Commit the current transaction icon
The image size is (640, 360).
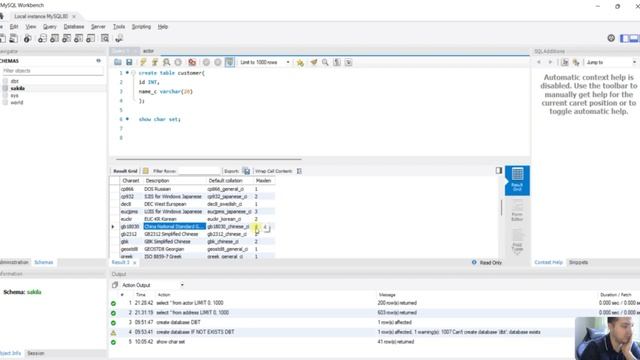(206, 62)
